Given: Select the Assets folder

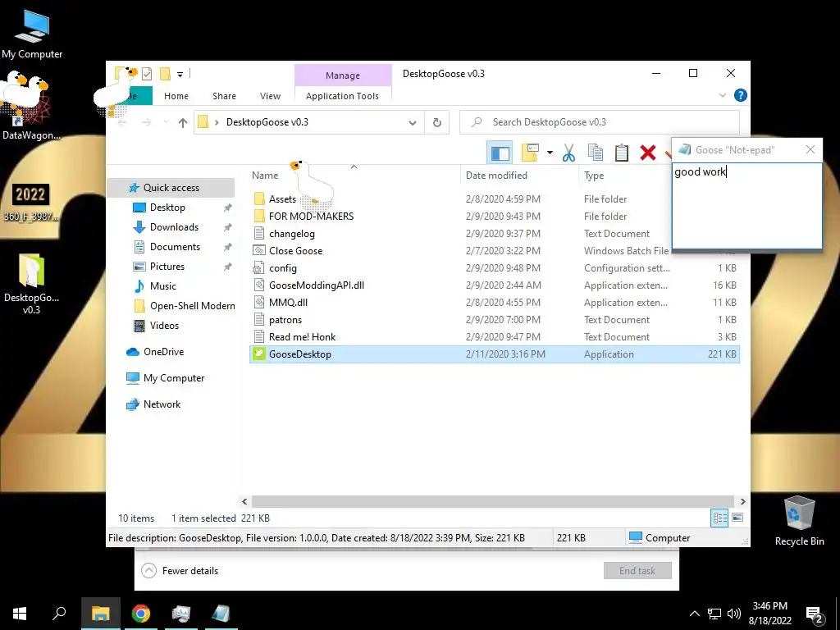Looking at the screenshot, I should coord(282,199).
